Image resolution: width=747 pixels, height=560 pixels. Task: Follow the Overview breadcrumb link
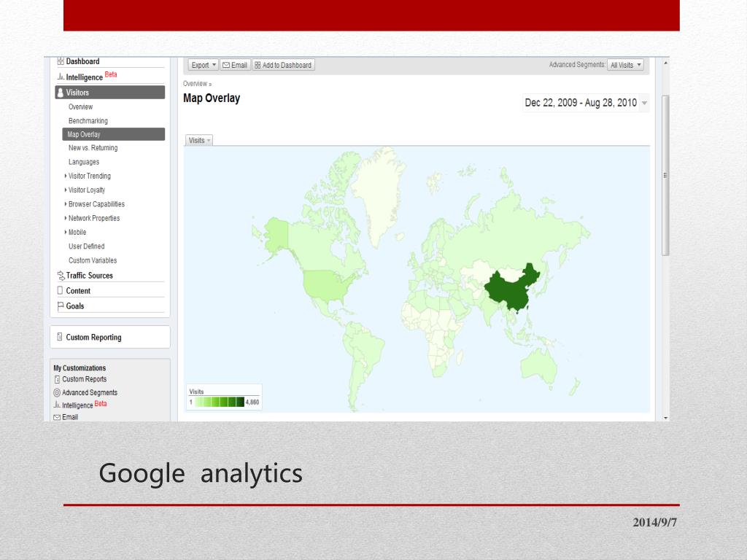[195, 84]
